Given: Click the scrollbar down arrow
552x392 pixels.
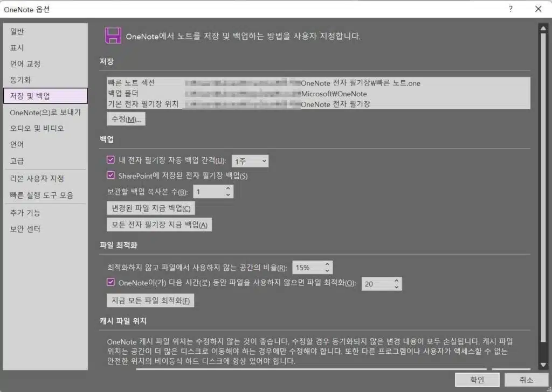Looking at the screenshot, I should pos(543,365).
